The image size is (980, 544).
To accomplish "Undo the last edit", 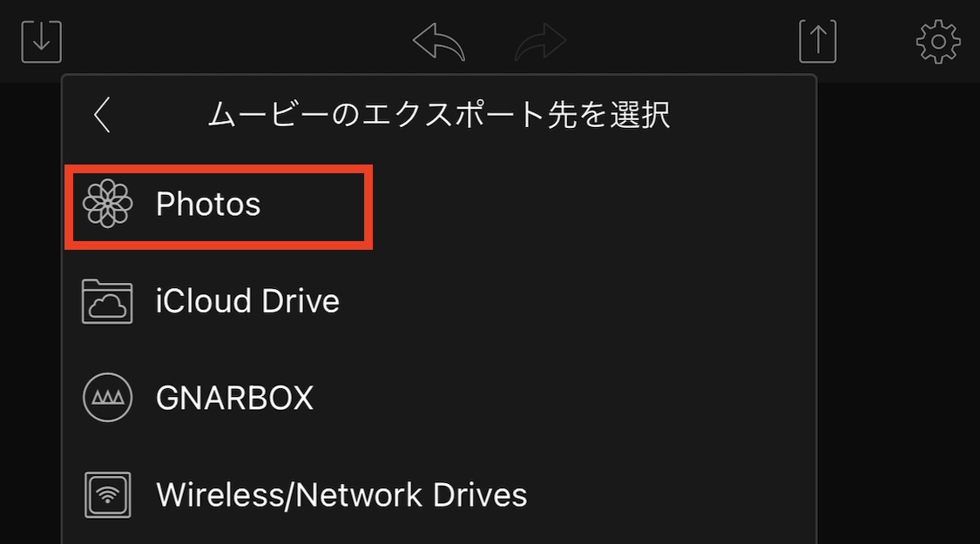I will click(438, 41).
